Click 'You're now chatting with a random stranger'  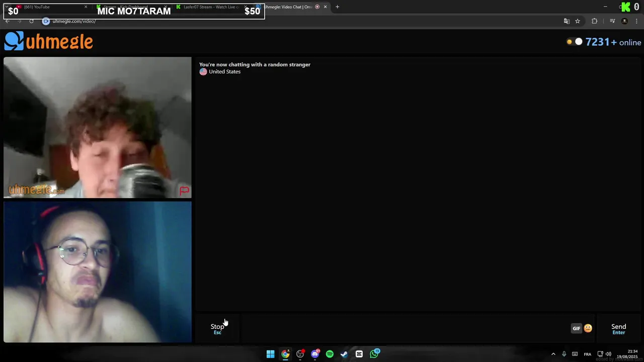(x=255, y=64)
